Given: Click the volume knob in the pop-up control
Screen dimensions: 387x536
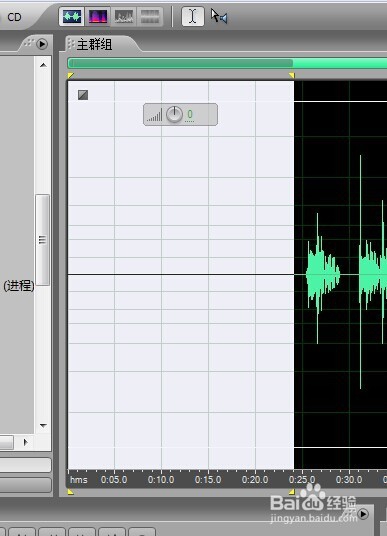Looking at the screenshot, I should tap(174, 115).
